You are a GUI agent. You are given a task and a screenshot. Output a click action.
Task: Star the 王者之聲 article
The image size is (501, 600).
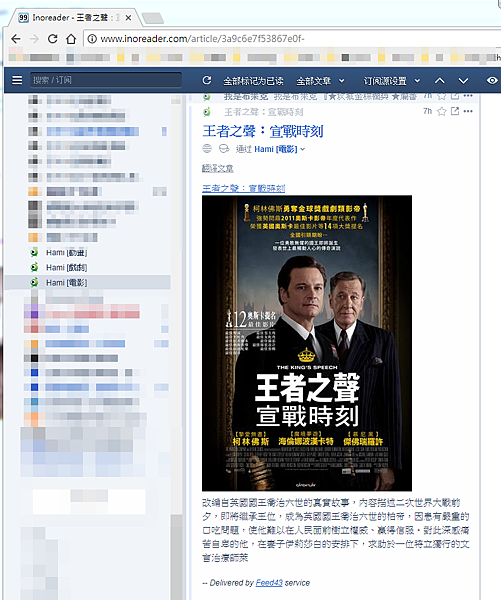click(x=442, y=111)
